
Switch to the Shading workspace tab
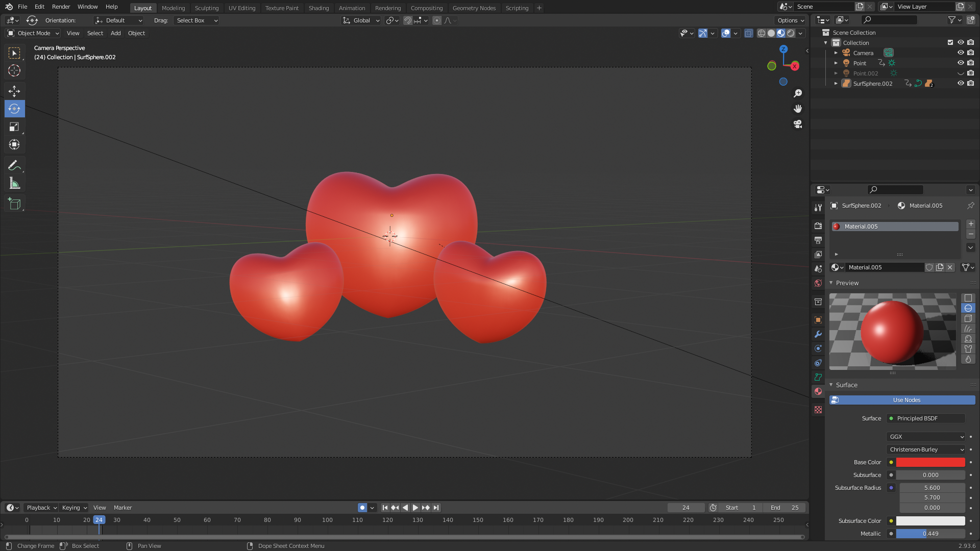tap(318, 8)
